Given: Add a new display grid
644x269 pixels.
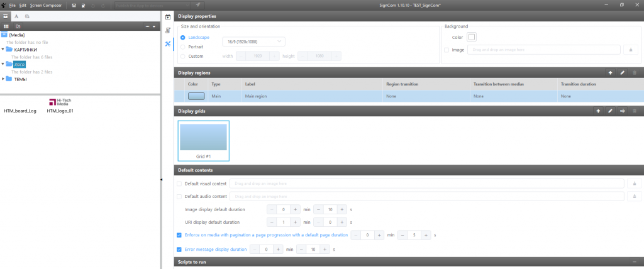Looking at the screenshot, I should tap(598, 111).
